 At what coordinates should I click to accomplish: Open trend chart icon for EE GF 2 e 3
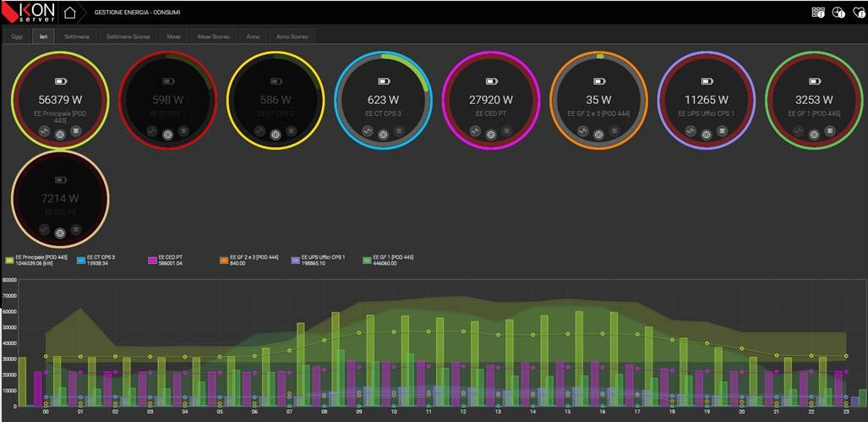(x=583, y=131)
